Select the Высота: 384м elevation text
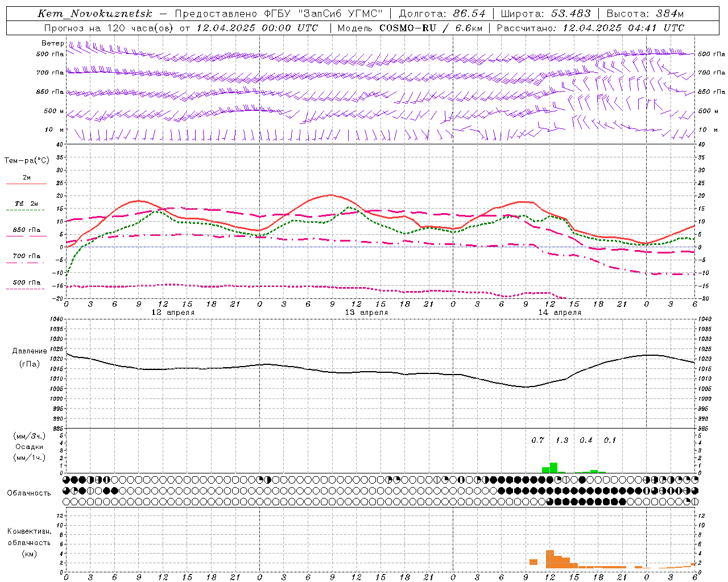Viewport: 728px width, 582px height. pyautogui.click(x=645, y=14)
